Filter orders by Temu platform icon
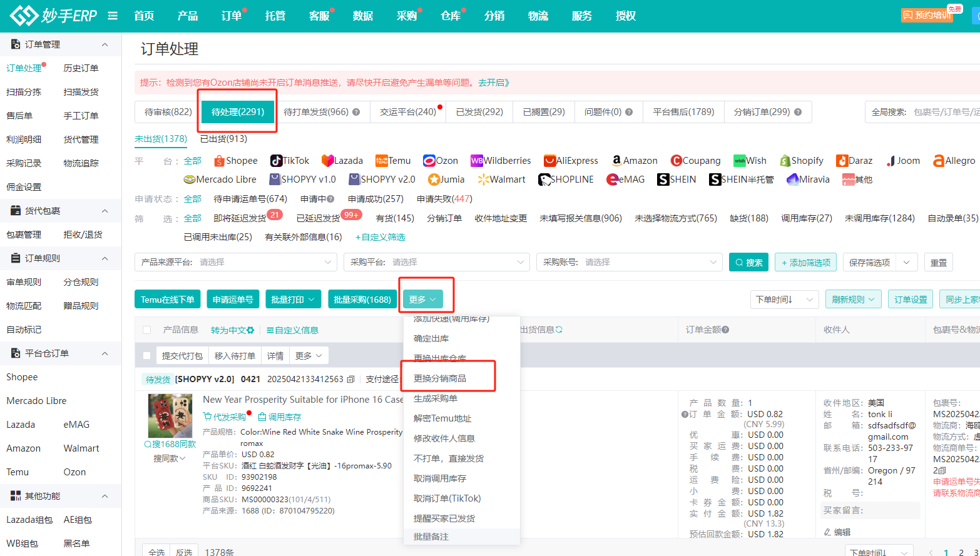 click(381, 161)
